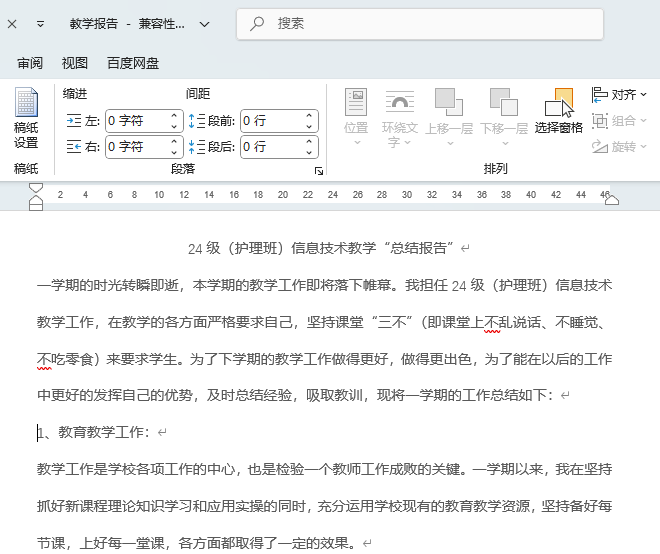
Task: Click the 旋转 rotate icon
Action: [599, 146]
